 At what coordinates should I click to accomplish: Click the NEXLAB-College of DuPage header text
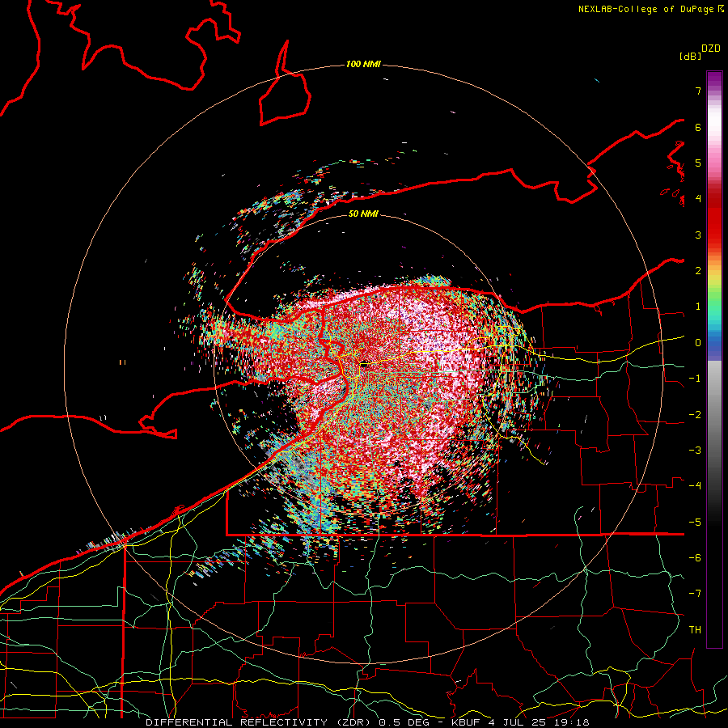point(651,9)
